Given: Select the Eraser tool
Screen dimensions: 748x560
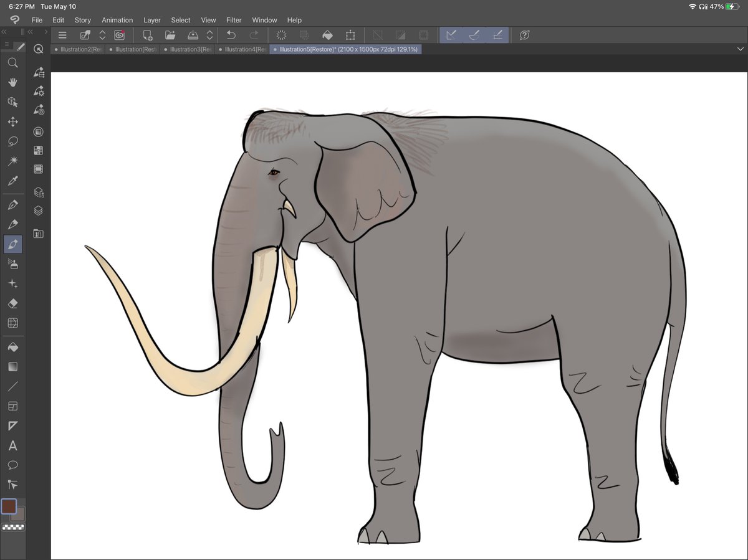Looking at the screenshot, I should [12, 303].
